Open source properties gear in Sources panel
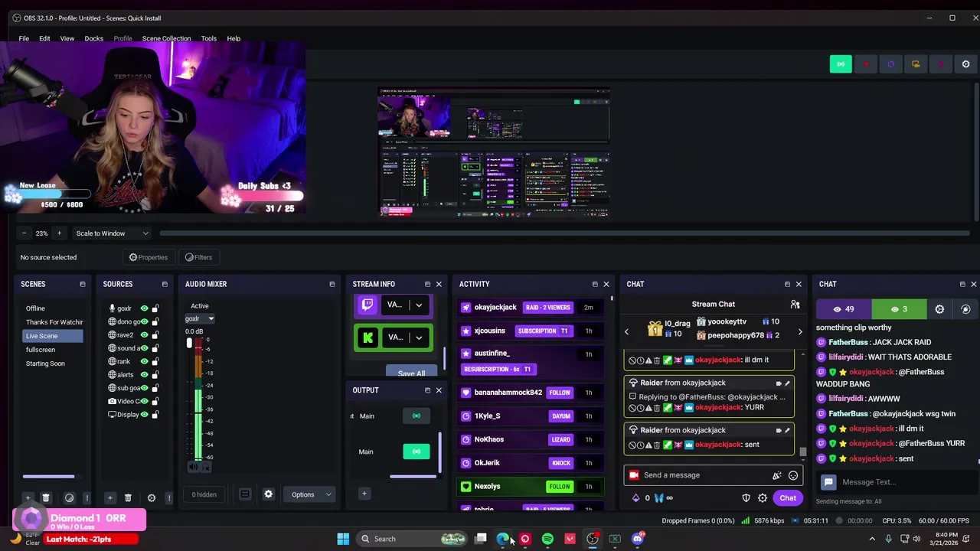The height and width of the screenshot is (551, 980). [152, 498]
